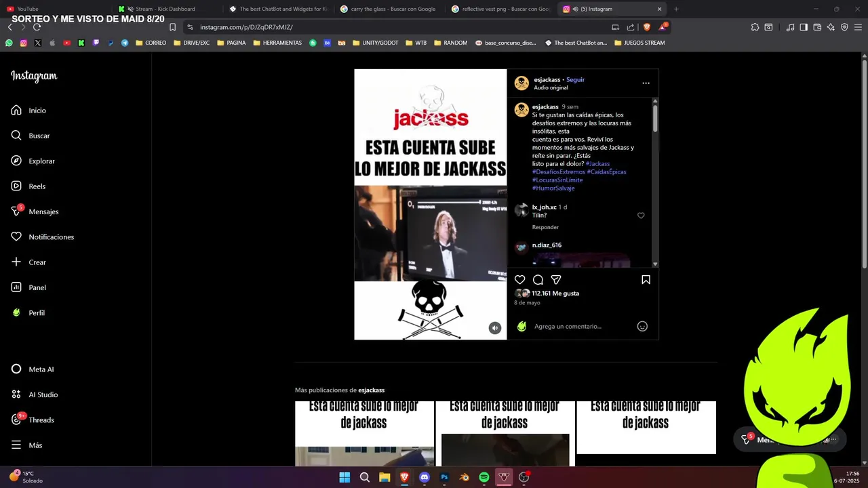This screenshot has width=868, height=488.
Task: Go to Perfil in sidebar
Action: pos(28,313)
